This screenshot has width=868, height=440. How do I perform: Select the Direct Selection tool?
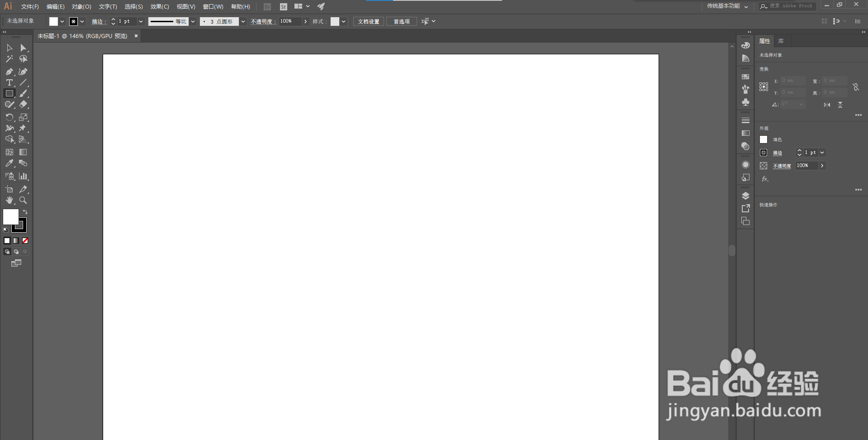click(x=24, y=48)
